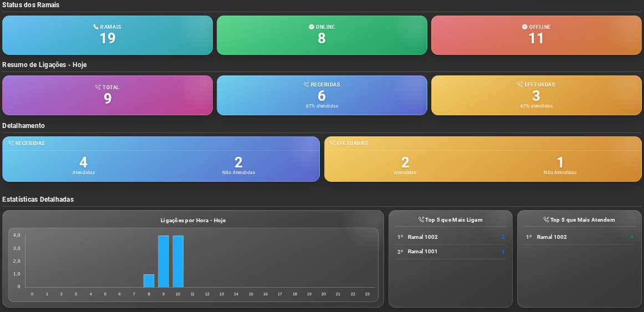Select Ramal 1001 in Top 5 que Mais Ligam

451,252
